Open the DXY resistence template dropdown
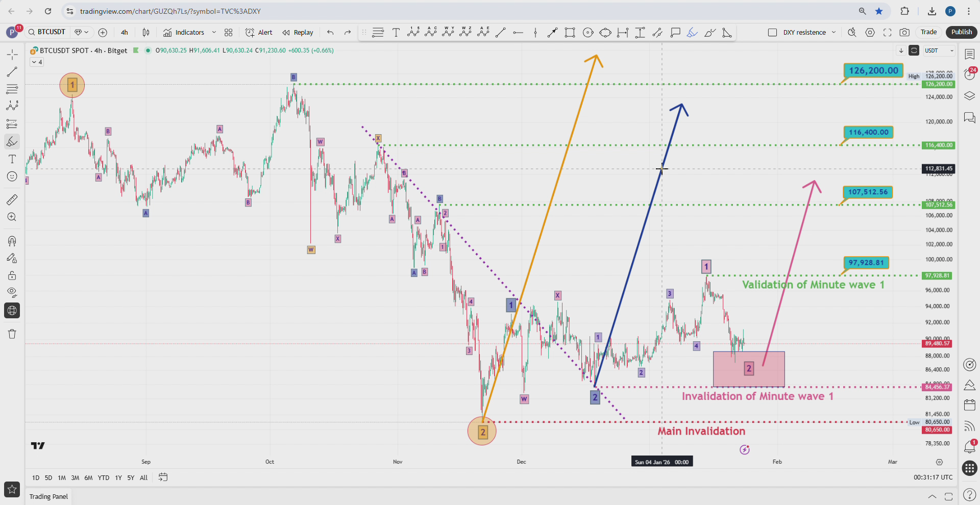980x505 pixels. point(834,32)
